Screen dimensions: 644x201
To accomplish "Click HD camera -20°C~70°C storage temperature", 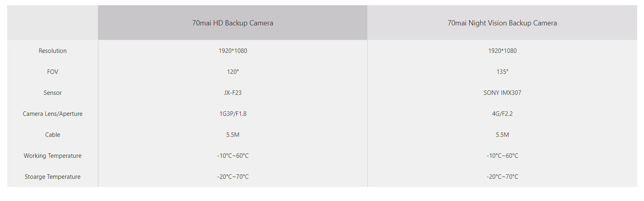I will [233, 177].
